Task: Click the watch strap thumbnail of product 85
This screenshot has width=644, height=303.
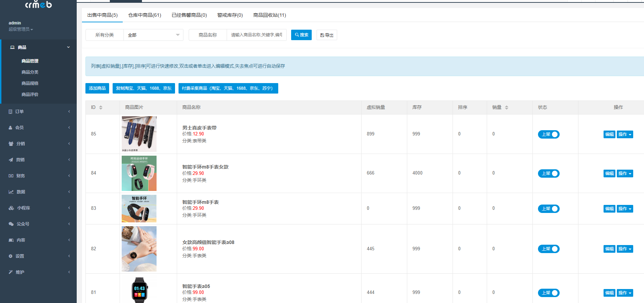Action: click(139, 134)
